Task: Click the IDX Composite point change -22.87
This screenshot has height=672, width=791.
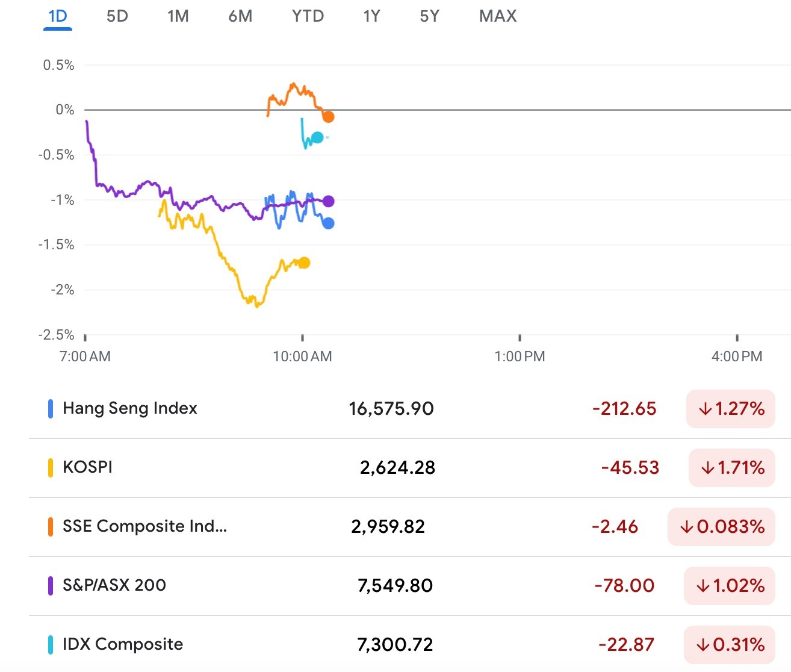Action: 626,645
